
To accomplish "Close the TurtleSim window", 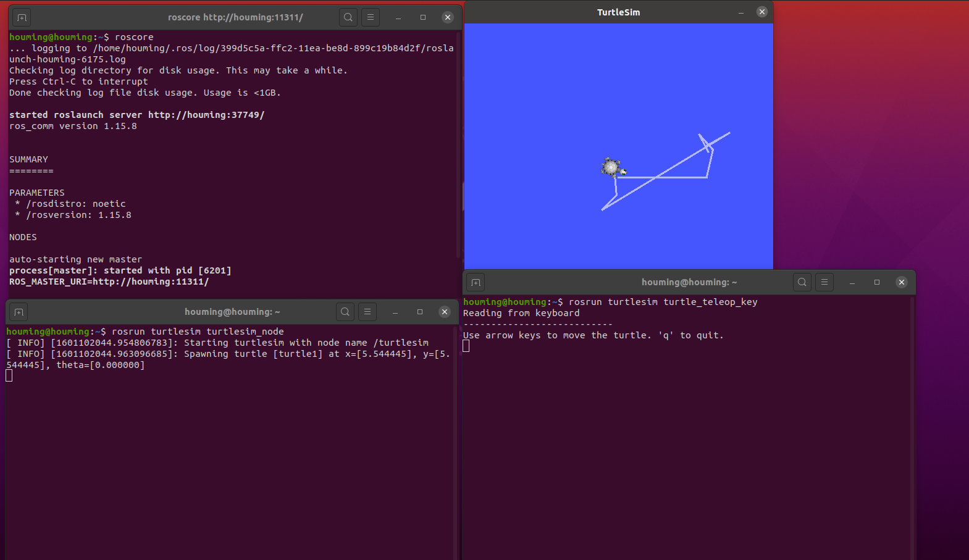I will pos(762,12).
